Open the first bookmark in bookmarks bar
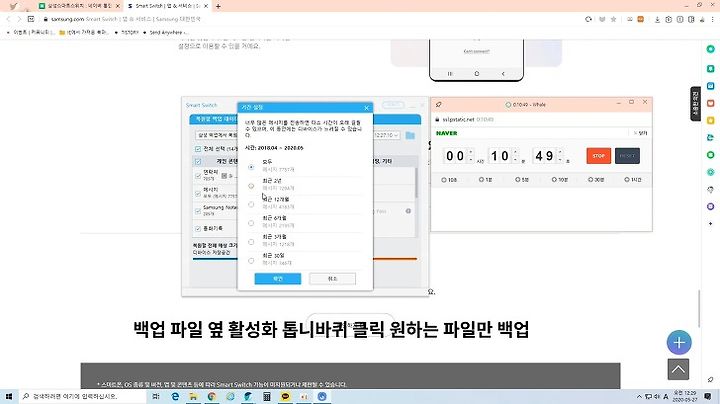The image size is (720, 404). 31,33
